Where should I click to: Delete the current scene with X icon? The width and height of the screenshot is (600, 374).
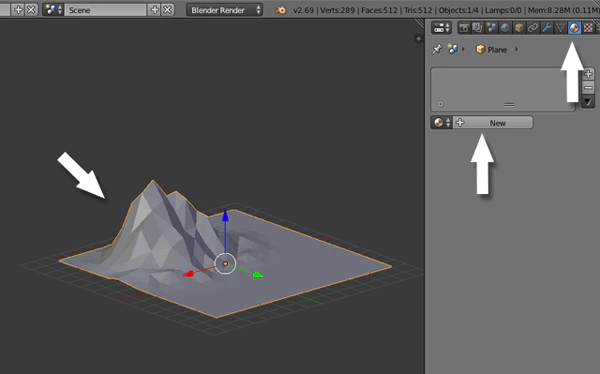pos(168,10)
